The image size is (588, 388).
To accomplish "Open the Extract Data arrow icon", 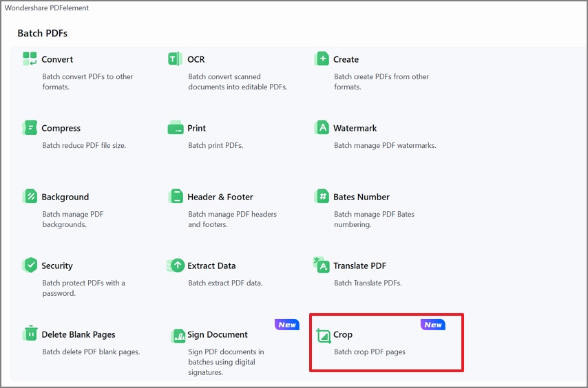I will pos(176,265).
